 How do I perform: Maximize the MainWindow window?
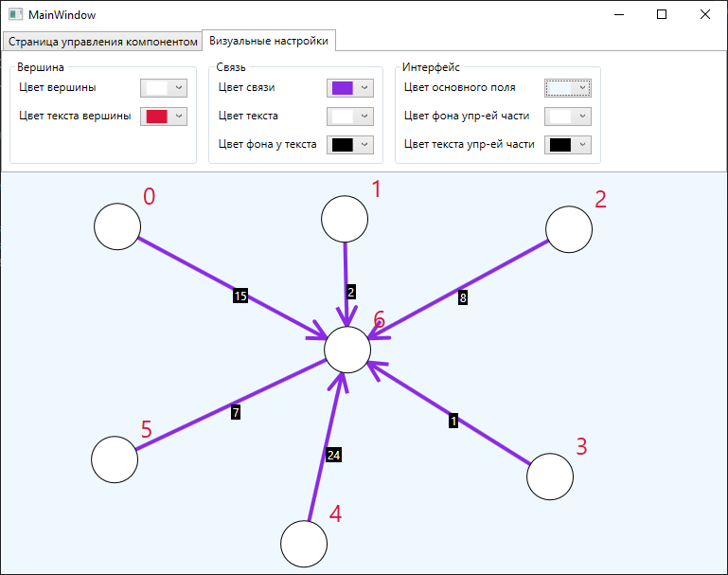662,14
